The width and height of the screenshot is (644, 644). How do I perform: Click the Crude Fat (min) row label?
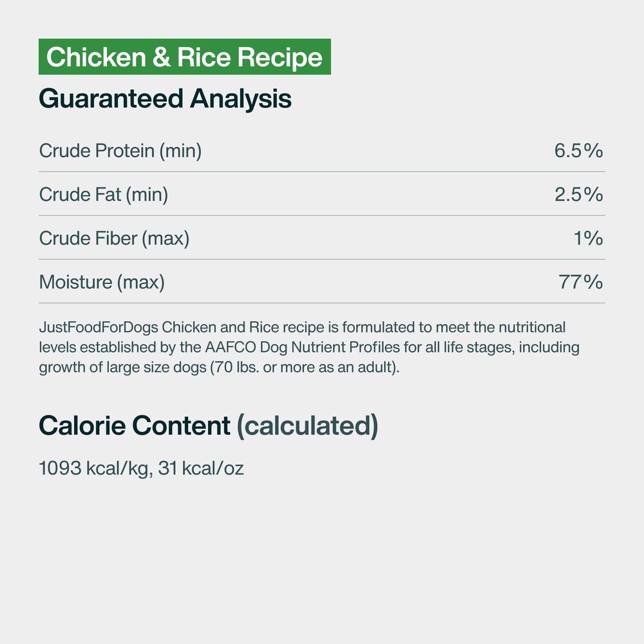point(104,194)
